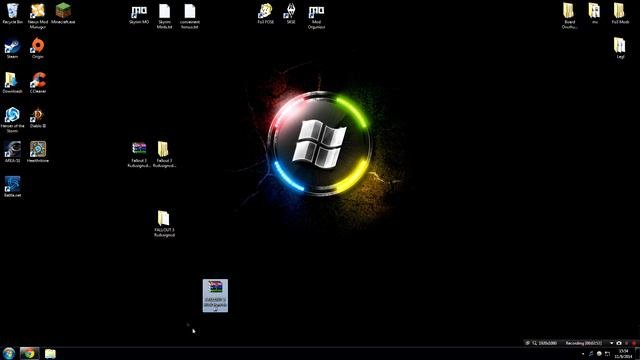This screenshot has width=640, height=360.
Task: Open the Fo3 Mods folder
Action: (x=620, y=13)
